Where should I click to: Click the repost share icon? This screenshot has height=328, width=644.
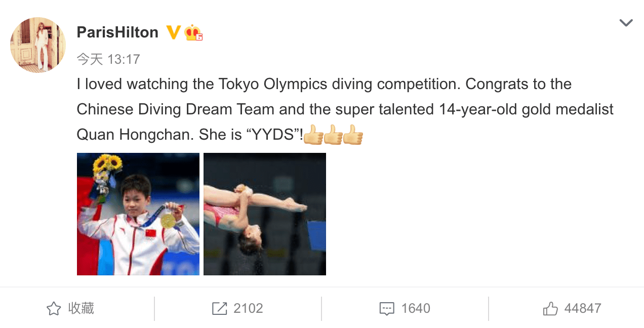click(219, 309)
